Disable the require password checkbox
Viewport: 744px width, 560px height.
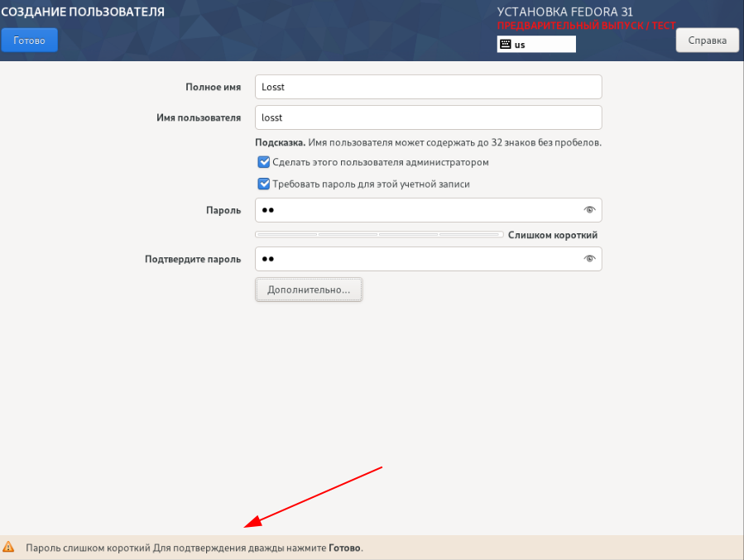click(263, 184)
